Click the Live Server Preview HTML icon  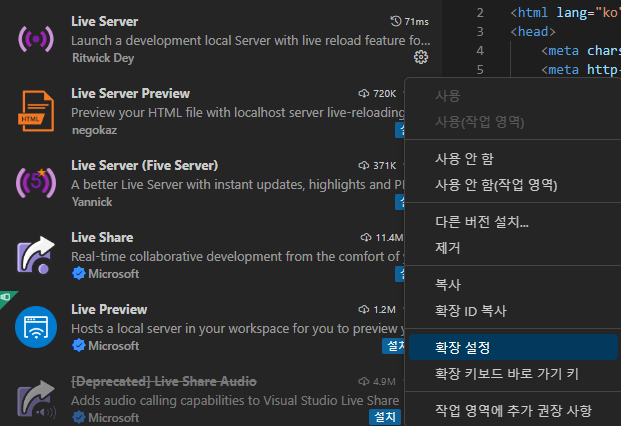36,111
